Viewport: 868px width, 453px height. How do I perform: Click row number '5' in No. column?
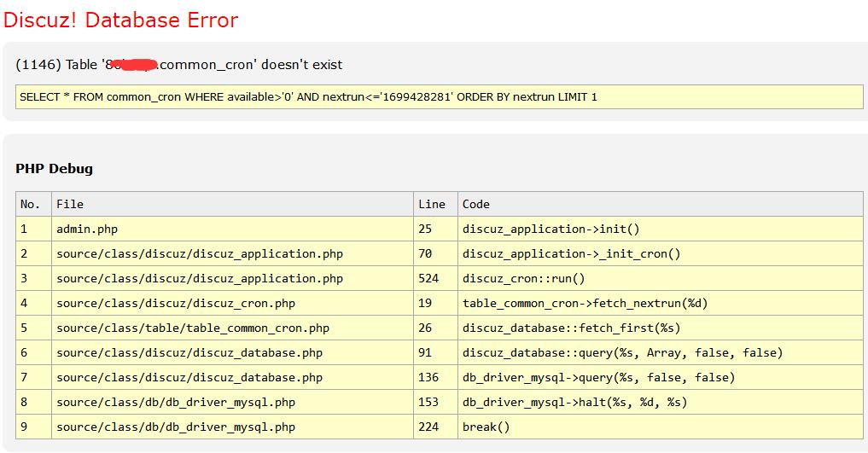tap(34, 328)
